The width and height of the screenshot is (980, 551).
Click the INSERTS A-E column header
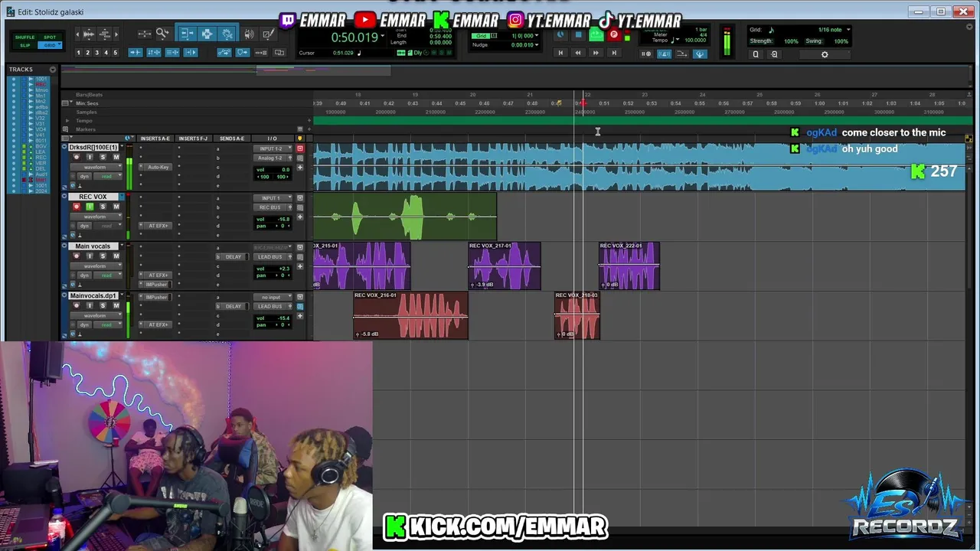155,139
